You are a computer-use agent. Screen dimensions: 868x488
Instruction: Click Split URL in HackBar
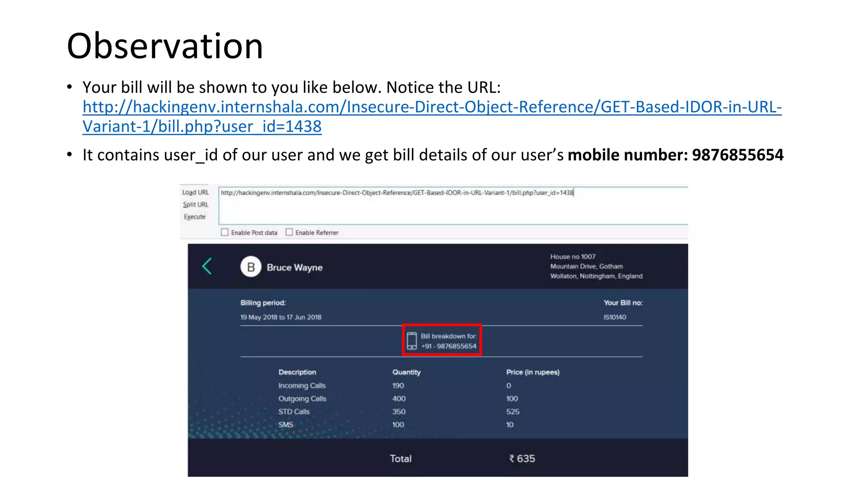(195, 205)
